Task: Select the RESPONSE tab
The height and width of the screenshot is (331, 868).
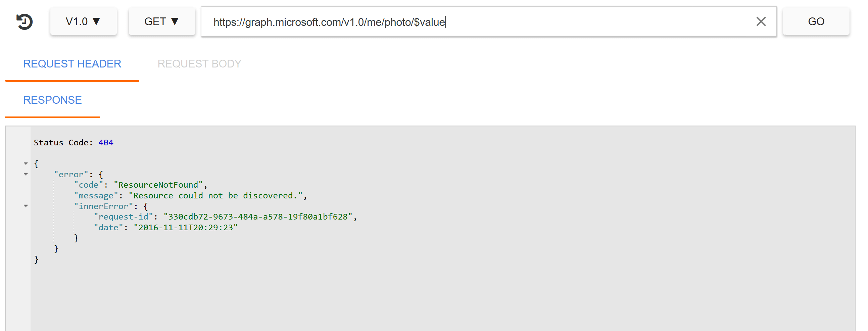Action: (53, 100)
